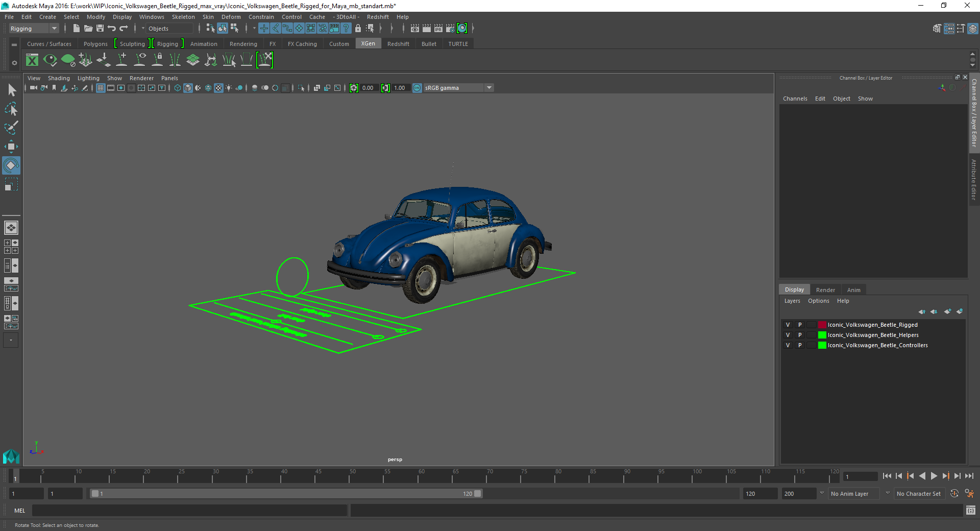This screenshot has width=980, height=531.
Task: Move selected layer down icon
Action: tap(934, 311)
